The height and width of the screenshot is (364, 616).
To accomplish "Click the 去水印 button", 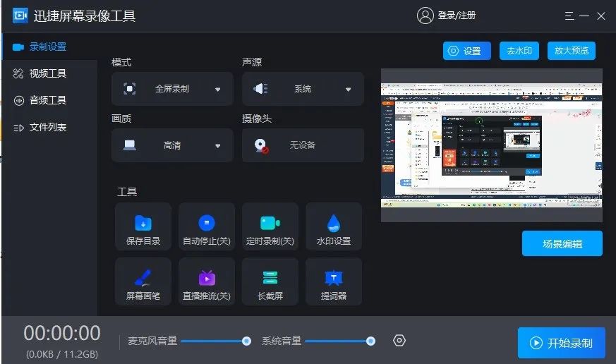I will pos(519,51).
